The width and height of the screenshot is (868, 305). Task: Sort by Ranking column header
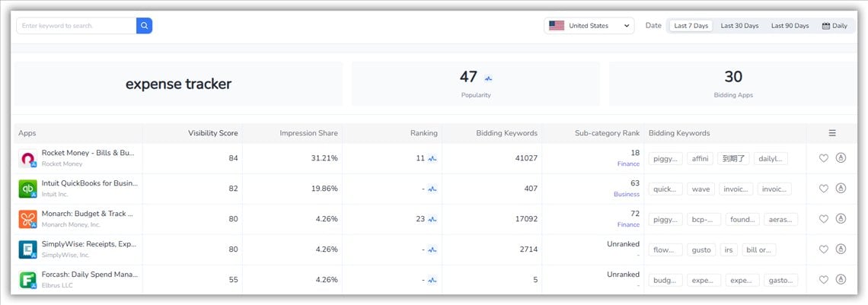tap(424, 133)
